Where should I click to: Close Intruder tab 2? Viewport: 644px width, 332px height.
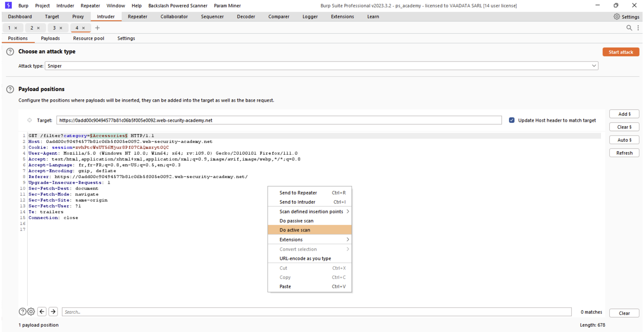coord(38,28)
